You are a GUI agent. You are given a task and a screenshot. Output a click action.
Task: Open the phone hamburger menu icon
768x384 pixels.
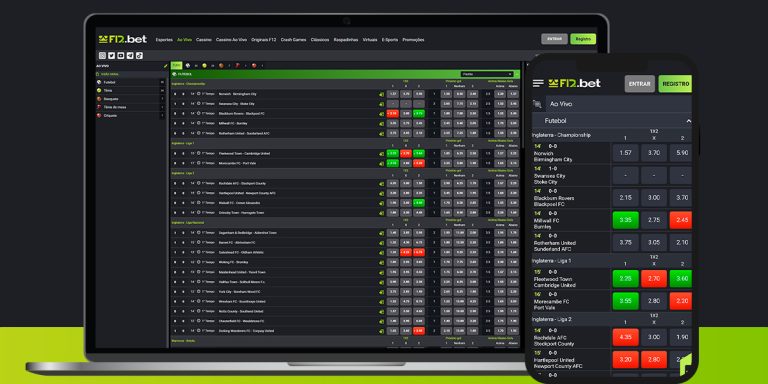[538, 83]
